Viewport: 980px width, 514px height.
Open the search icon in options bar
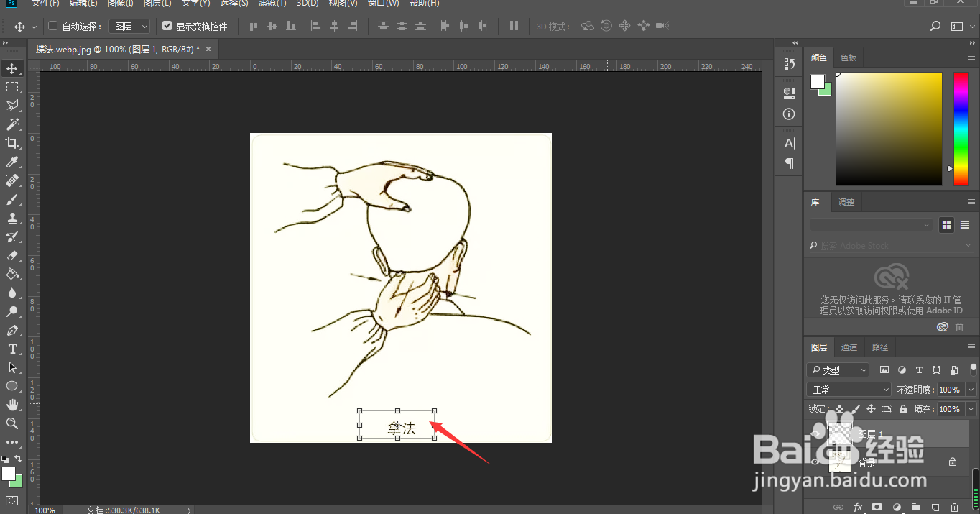pos(935,27)
